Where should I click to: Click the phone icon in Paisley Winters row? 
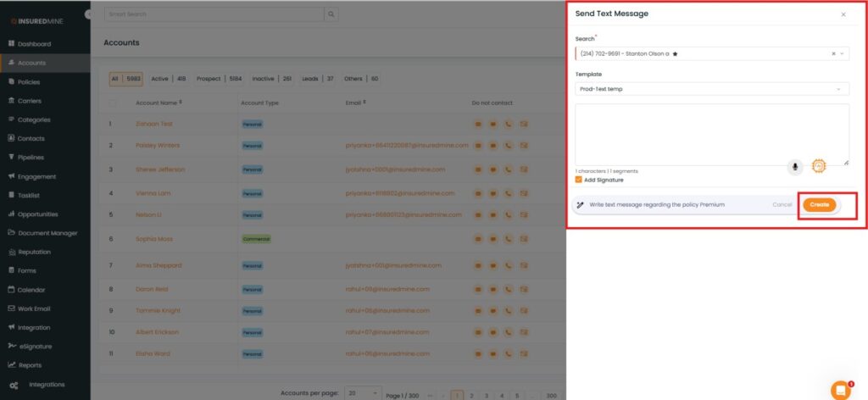point(508,145)
